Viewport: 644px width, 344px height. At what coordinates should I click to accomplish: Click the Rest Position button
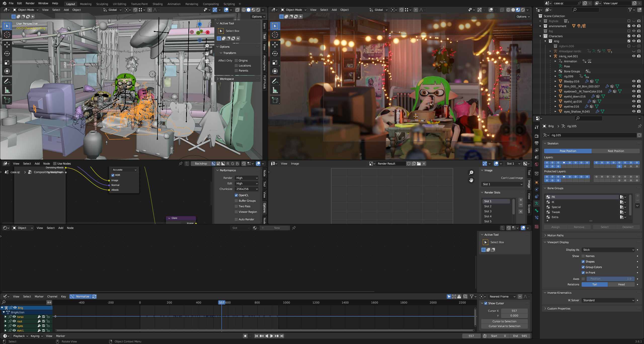point(616,151)
